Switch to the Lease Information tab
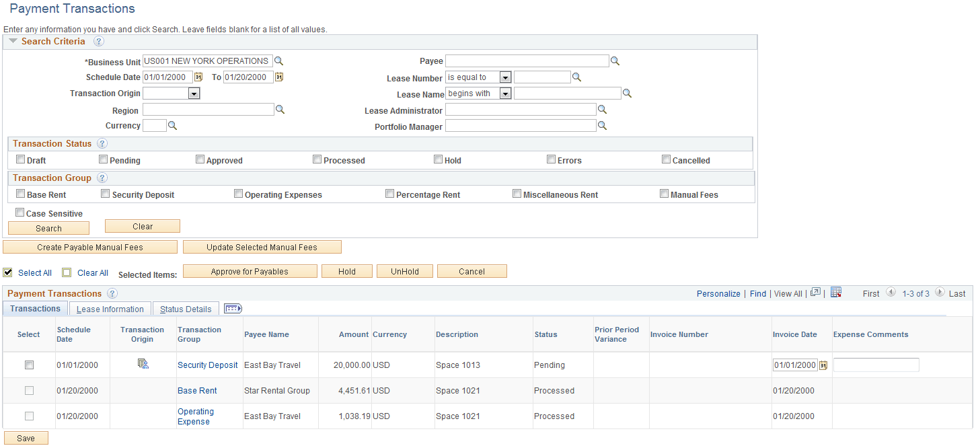The height and width of the screenshot is (448, 980). pyautogui.click(x=110, y=308)
